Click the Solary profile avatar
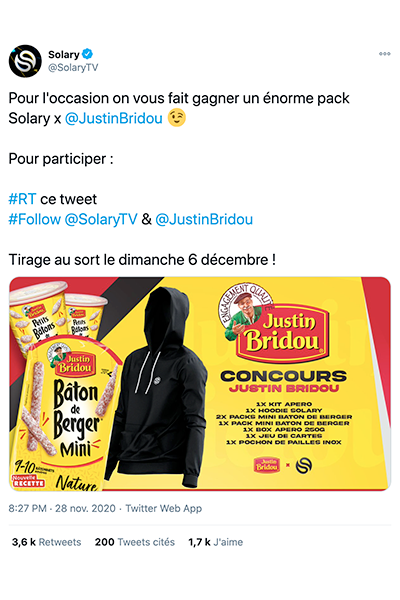Viewport: 400px width, 600px height. (x=25, y=61)
